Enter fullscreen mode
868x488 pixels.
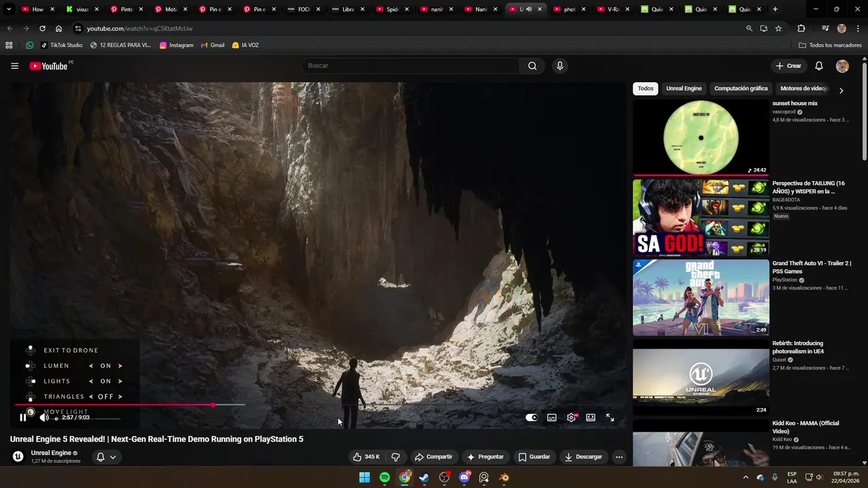coord(610,418)
